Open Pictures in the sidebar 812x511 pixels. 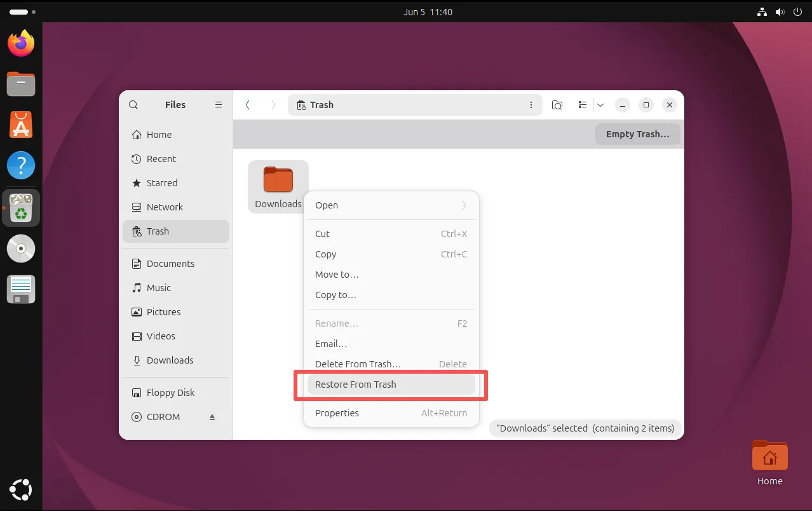(176, 312)
